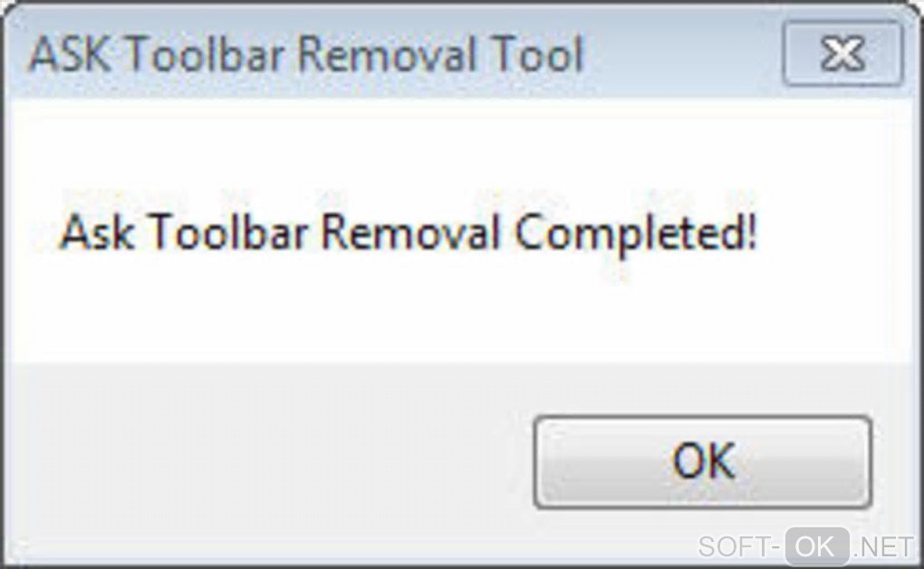924x569 pixels.
Task: Click the rounded OK badge in the watermark
Action: point(817,546)
